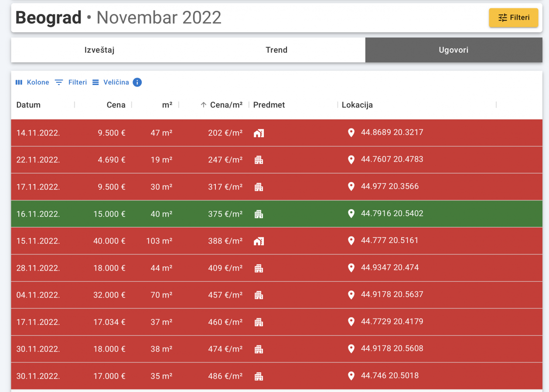Sort by the Cena/m² column header
The width and height of the screenshot is (549, 392).
click(x=226, y=105)
